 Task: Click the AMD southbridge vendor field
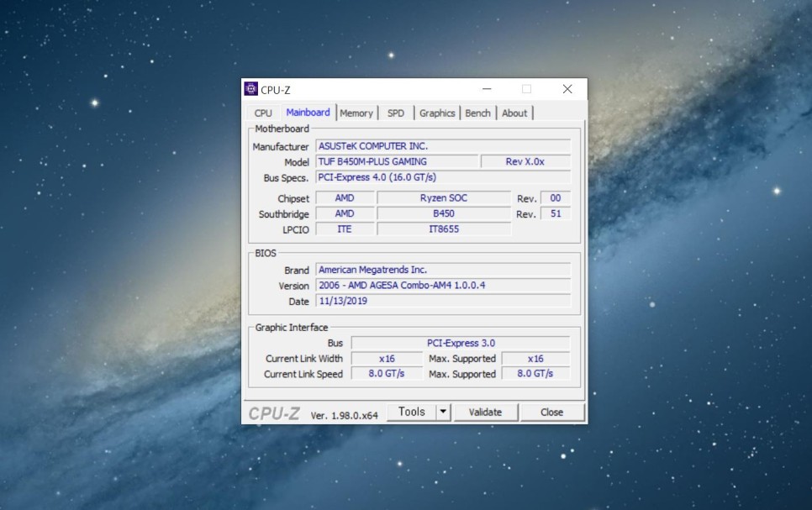click(345, 213)
